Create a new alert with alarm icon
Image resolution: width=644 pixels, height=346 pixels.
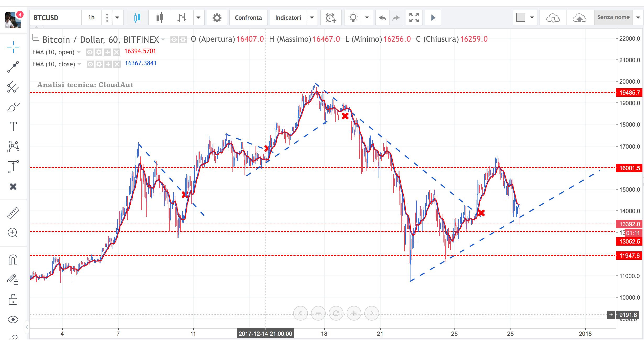331,18
